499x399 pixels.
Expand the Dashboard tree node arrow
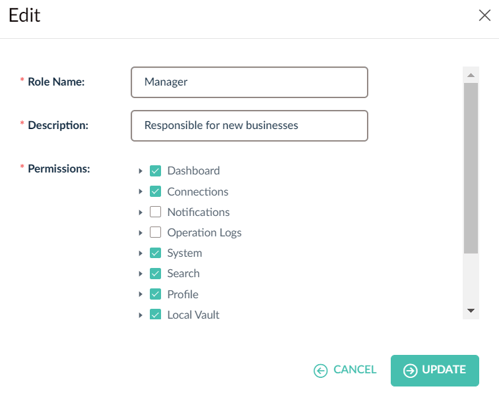tap(140, 171)
